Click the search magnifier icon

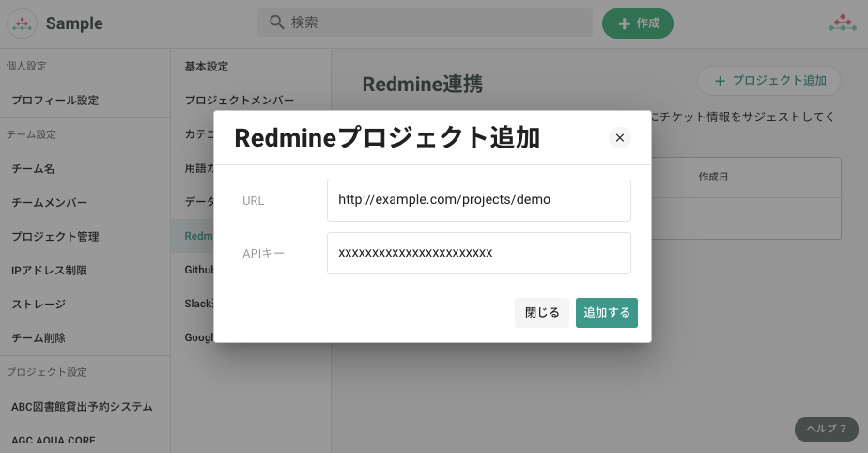pyautogui.click(x=276, y=23)
